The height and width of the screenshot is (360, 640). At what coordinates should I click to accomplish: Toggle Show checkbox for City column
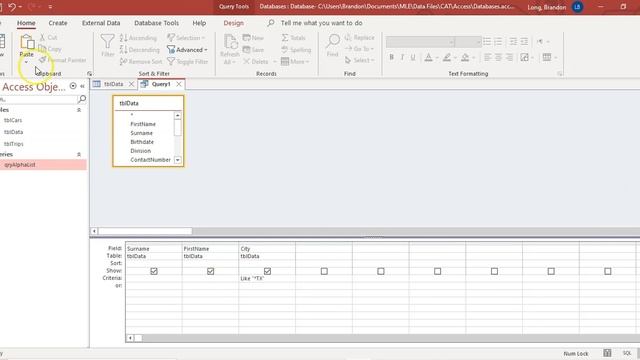click(267, 271)
